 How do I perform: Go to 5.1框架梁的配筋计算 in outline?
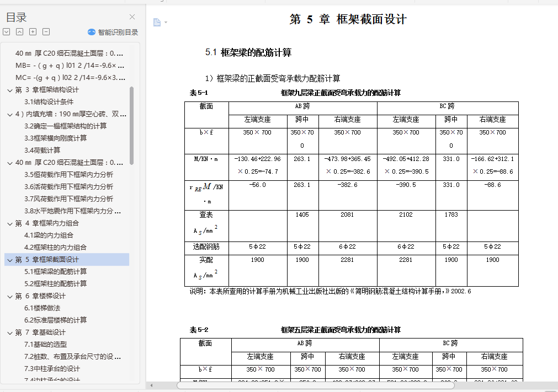pyautogui.click(x=56, y=271)
